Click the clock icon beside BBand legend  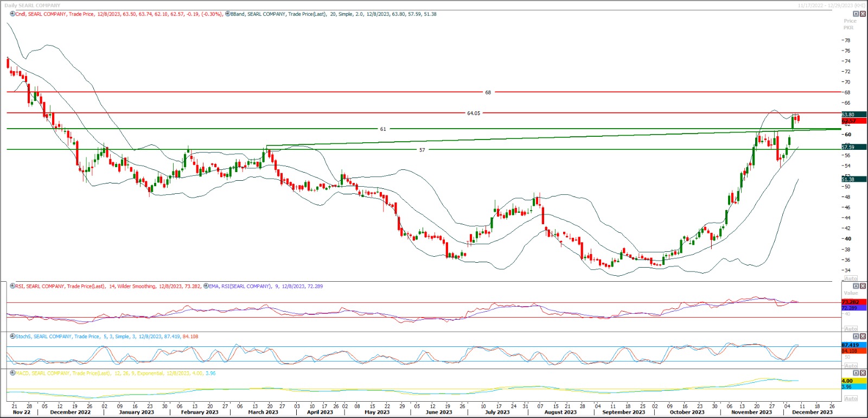tap(227, 14)
